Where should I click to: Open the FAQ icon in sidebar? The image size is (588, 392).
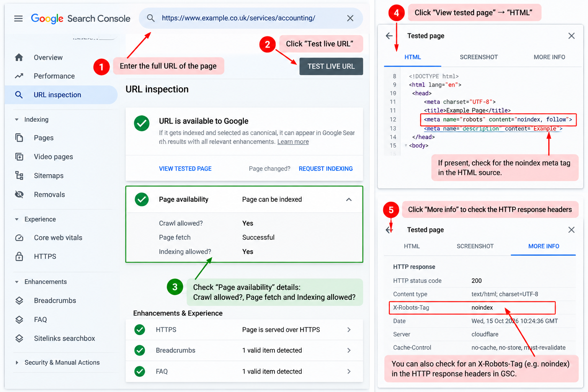coord(19,320)
